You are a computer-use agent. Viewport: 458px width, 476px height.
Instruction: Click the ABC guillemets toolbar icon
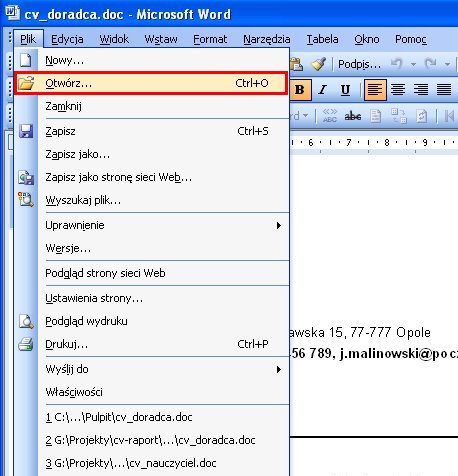coord(330,115)
